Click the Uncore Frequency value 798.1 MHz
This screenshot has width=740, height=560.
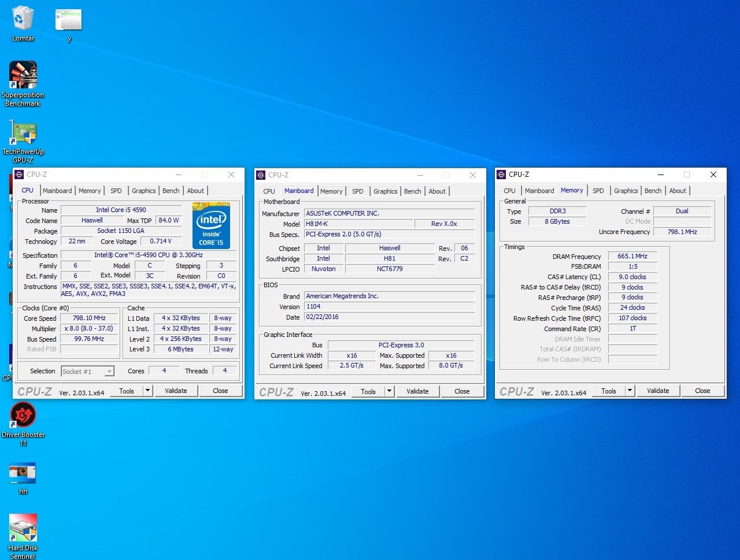tap(682, 232)
